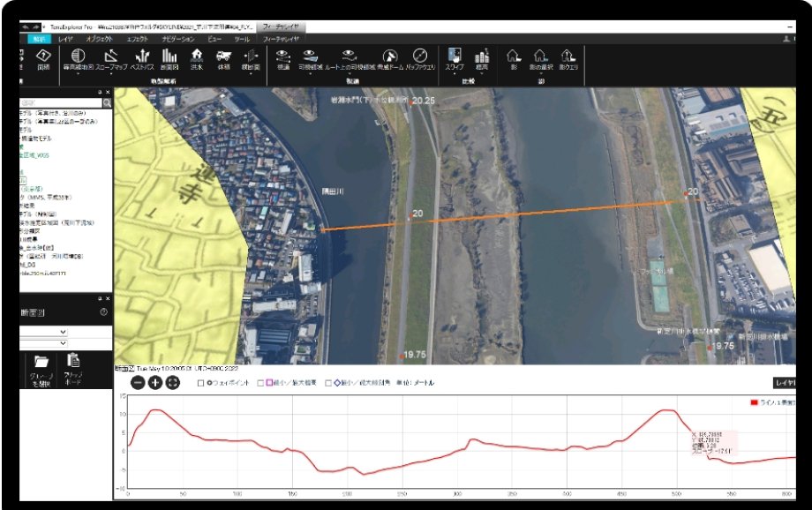Expand the contour map tool dropdown arrow

coord(79,73)
